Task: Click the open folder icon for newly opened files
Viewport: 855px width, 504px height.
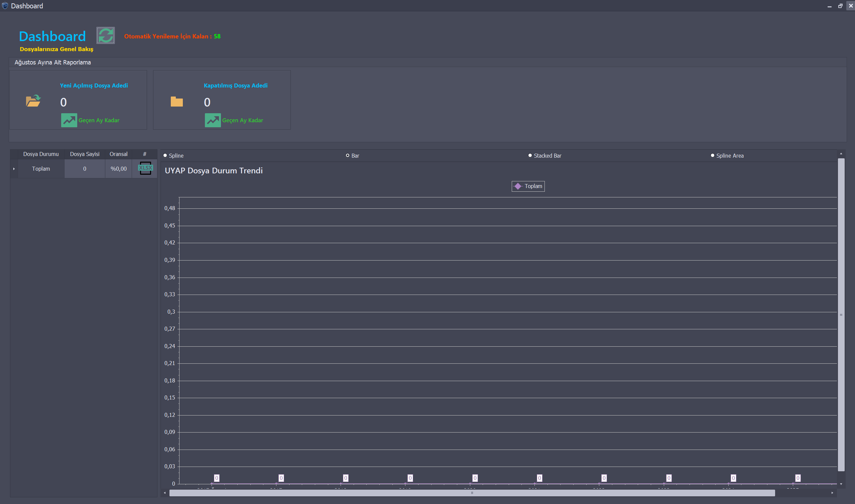Action: click(x=33, y=101)
